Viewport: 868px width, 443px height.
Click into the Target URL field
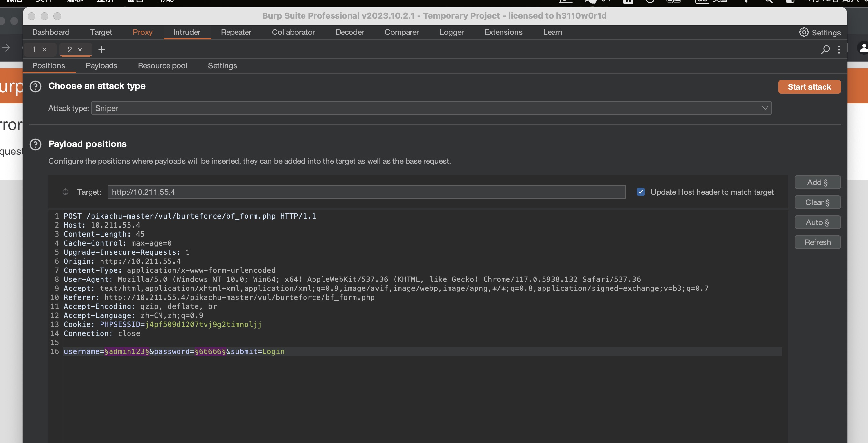[x=366, y=192]
